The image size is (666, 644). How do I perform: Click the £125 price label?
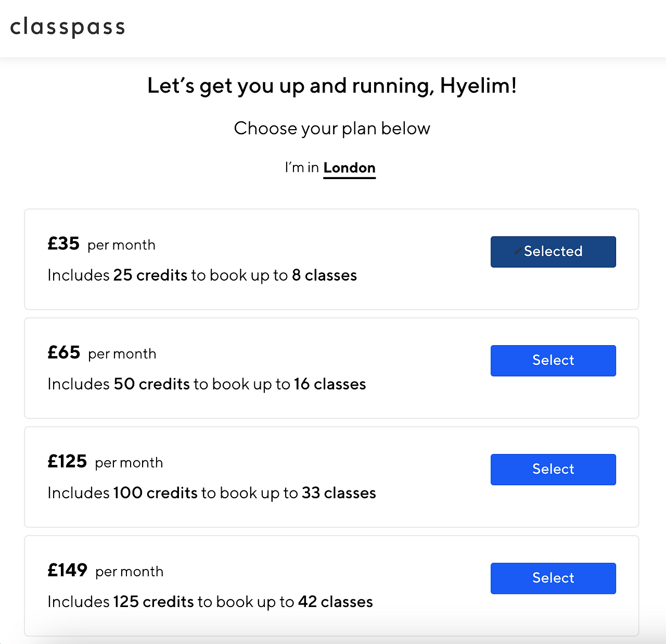[67, 461]
